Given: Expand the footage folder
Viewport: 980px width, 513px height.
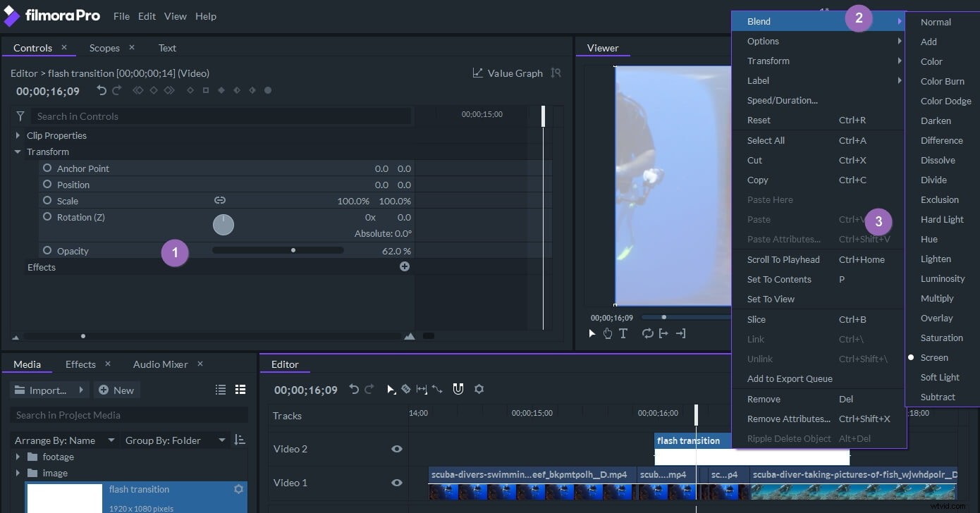Looking at the screenshot, I should [x=16, y=457].
